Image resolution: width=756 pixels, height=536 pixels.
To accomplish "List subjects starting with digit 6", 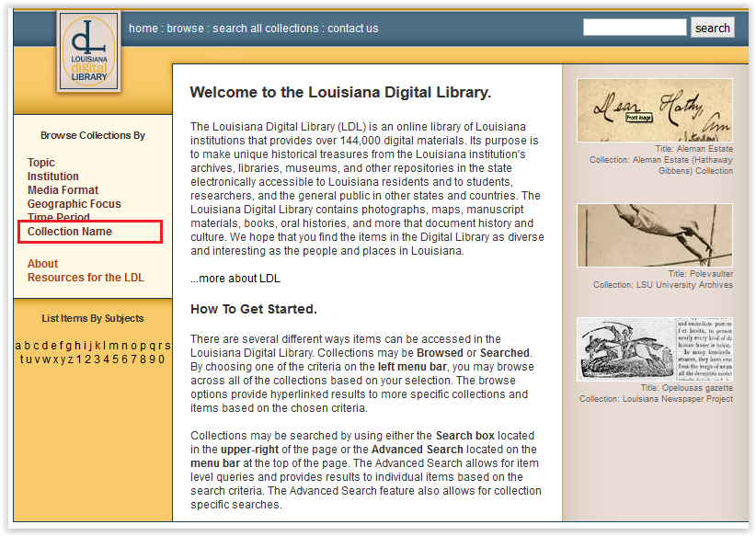I will (125, 359).
